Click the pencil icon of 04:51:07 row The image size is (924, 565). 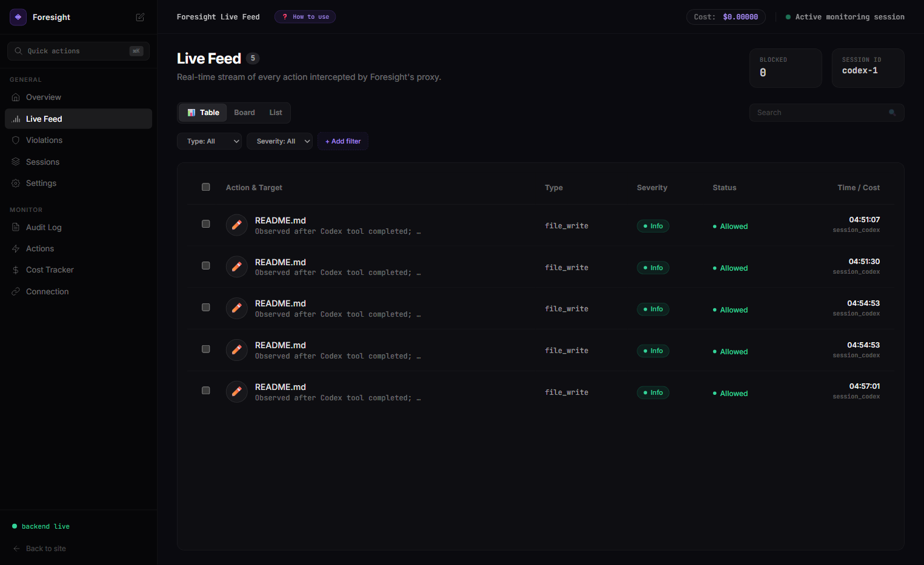pos(237,225)
